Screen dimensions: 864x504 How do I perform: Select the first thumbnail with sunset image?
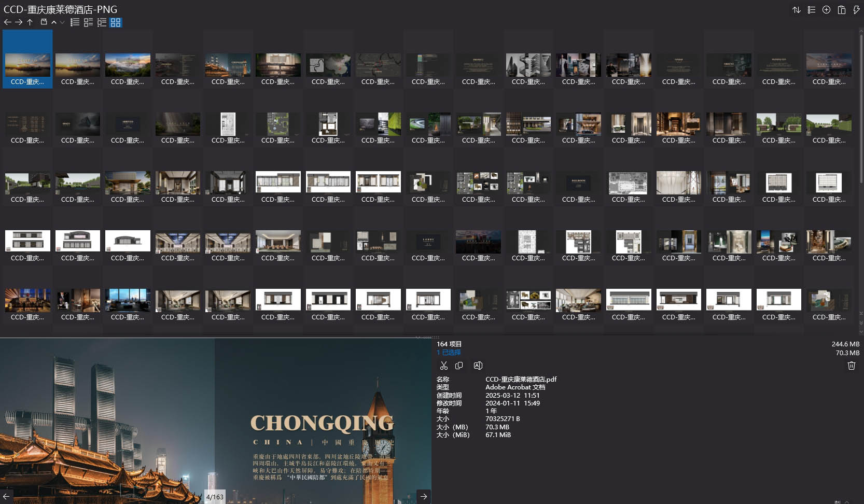(27, 65)
